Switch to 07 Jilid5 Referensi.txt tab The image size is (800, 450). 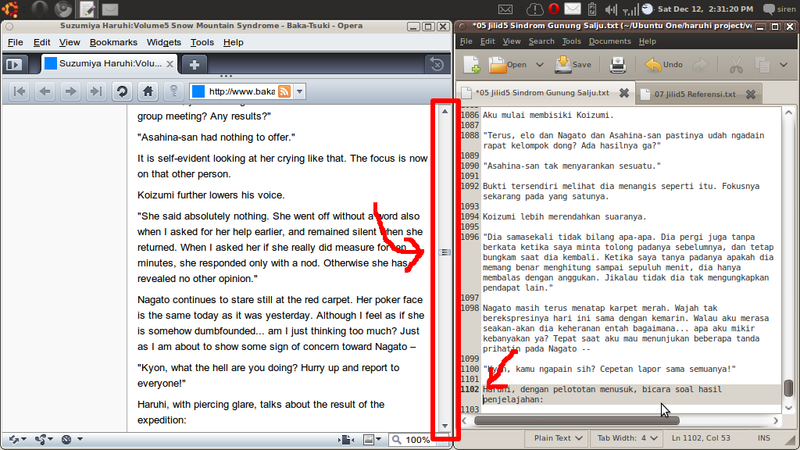(x=694, y=94)
